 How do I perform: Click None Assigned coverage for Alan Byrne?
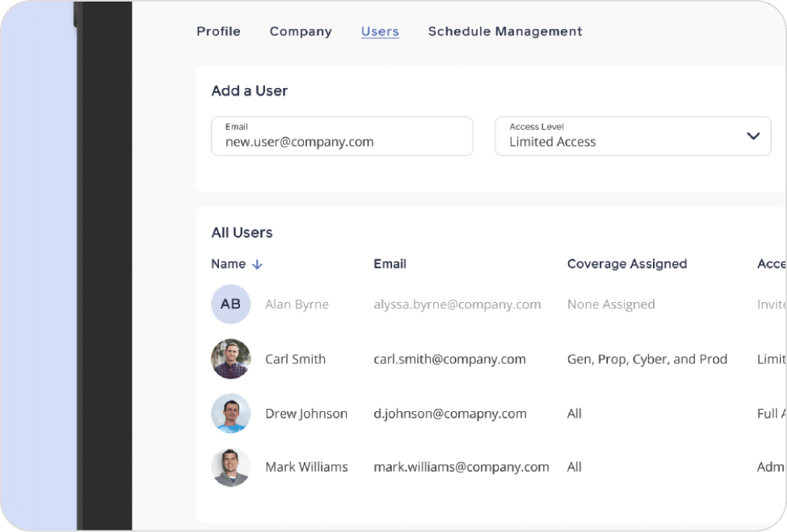(x=611, y=305)
